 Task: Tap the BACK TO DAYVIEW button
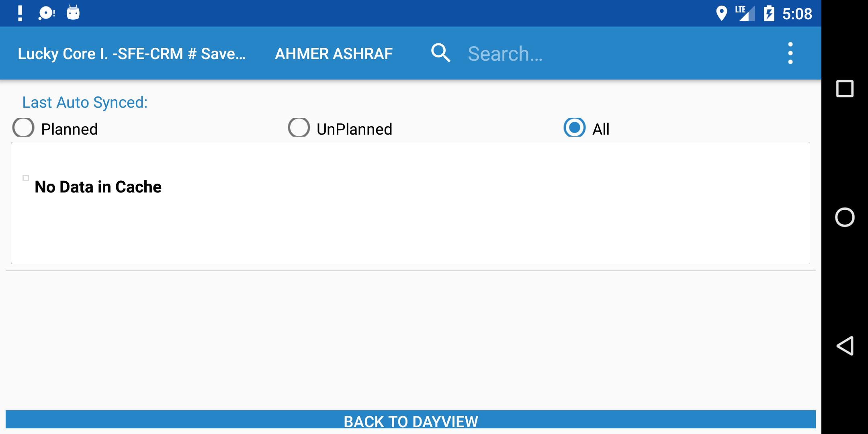[x=411, y=420]
